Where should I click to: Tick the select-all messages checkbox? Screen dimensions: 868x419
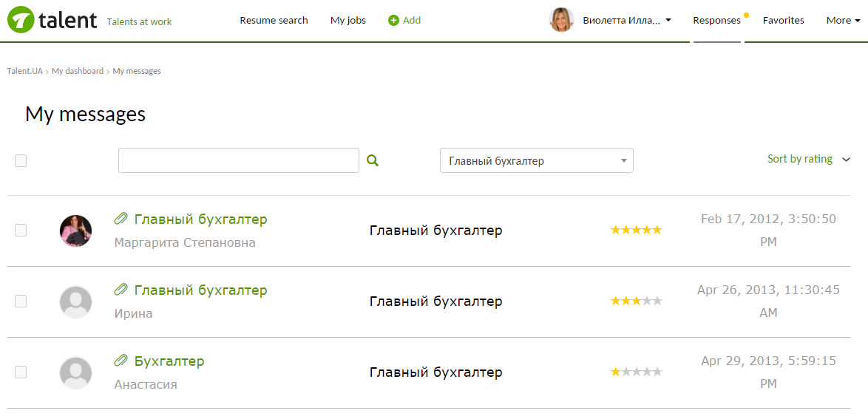click(x=21, y=160)
